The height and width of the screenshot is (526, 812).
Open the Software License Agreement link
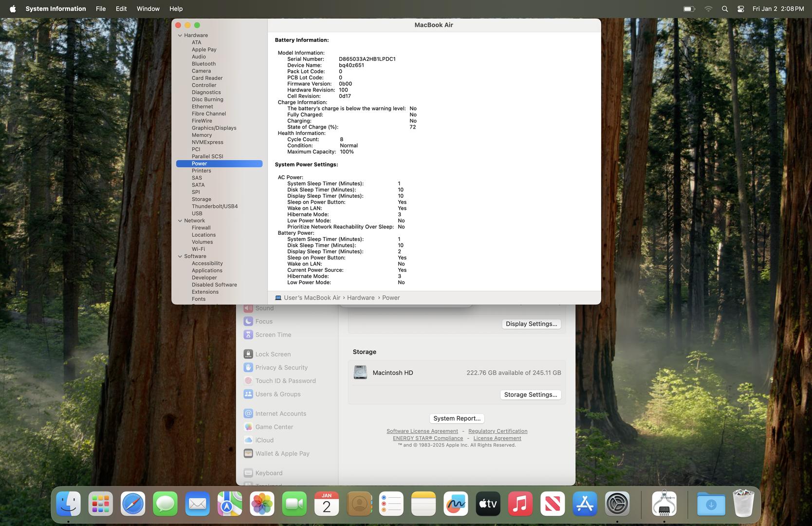[x=422, y=431]
